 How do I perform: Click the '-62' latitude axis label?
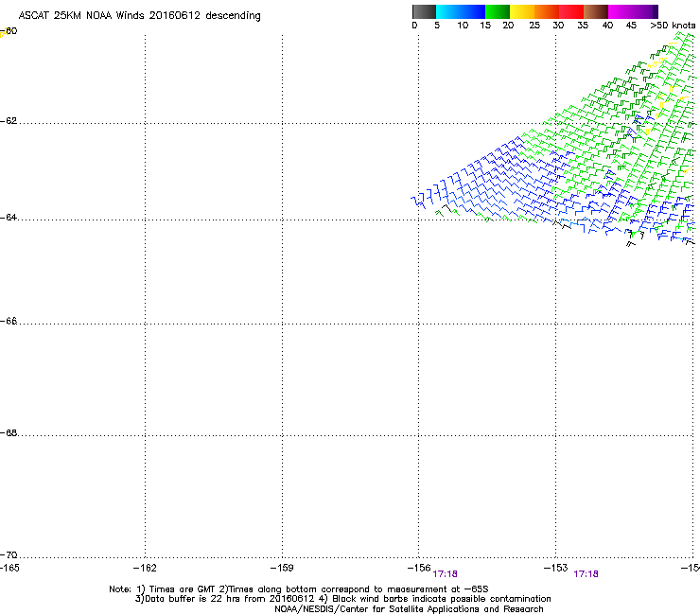pos(9,121)
